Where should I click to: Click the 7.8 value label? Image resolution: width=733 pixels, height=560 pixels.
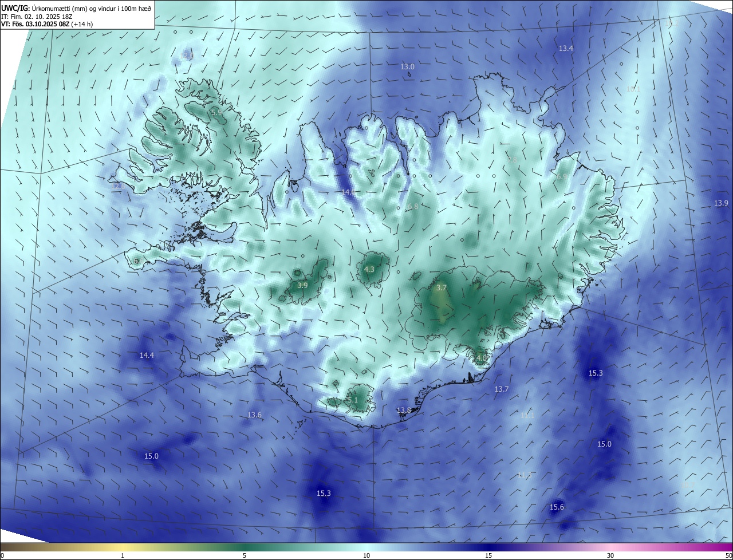[513, 160]
